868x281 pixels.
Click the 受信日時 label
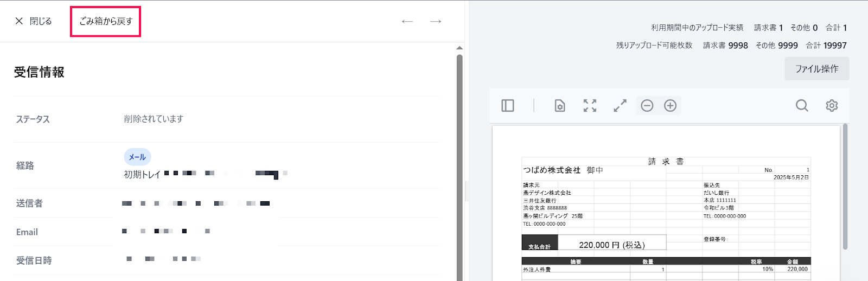tap(34, 260)
